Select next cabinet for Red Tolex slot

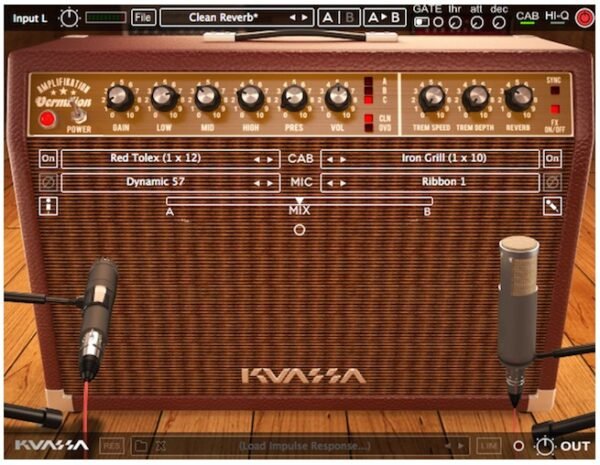click(x=269, y=159)
